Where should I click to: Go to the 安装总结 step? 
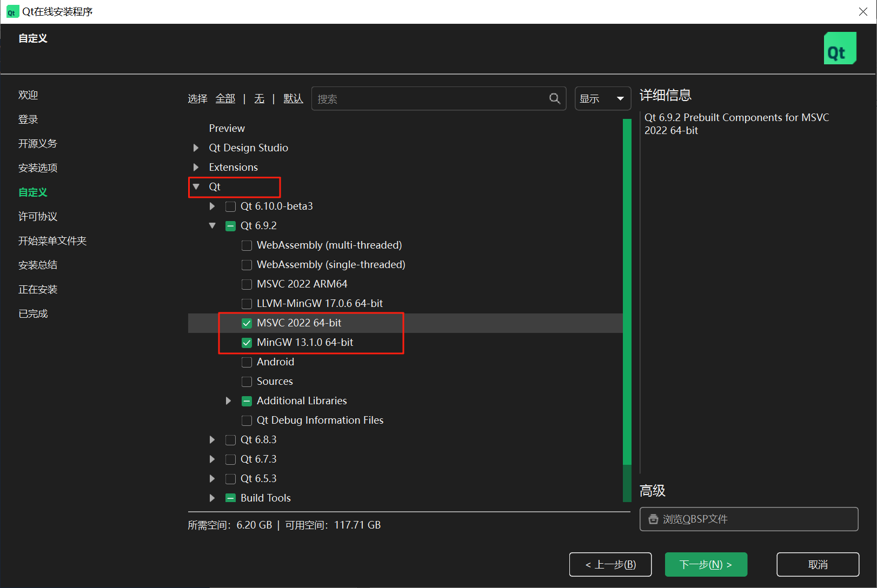(38, 265)
